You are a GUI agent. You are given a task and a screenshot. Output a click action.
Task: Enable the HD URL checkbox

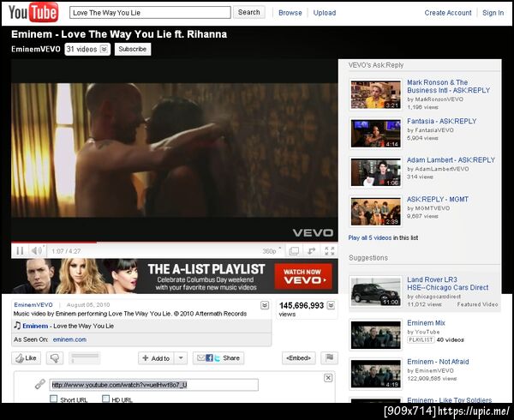click(105, 399)
